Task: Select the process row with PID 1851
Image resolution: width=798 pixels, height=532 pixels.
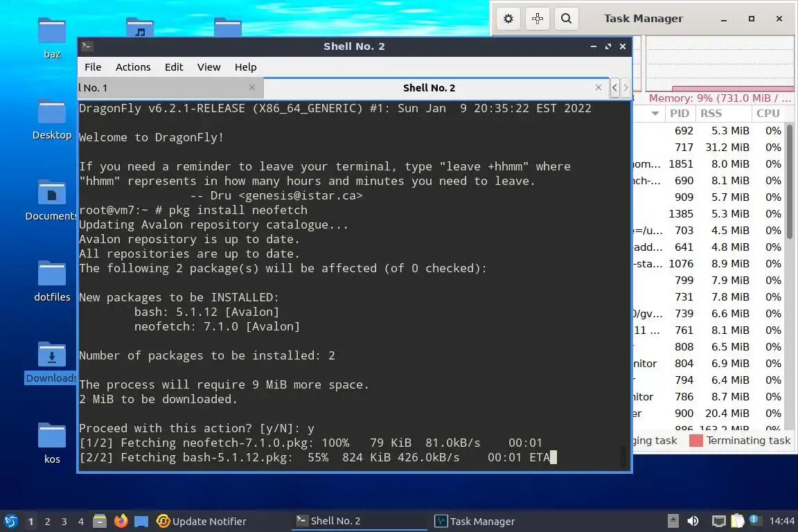Action: pos(708,164)
